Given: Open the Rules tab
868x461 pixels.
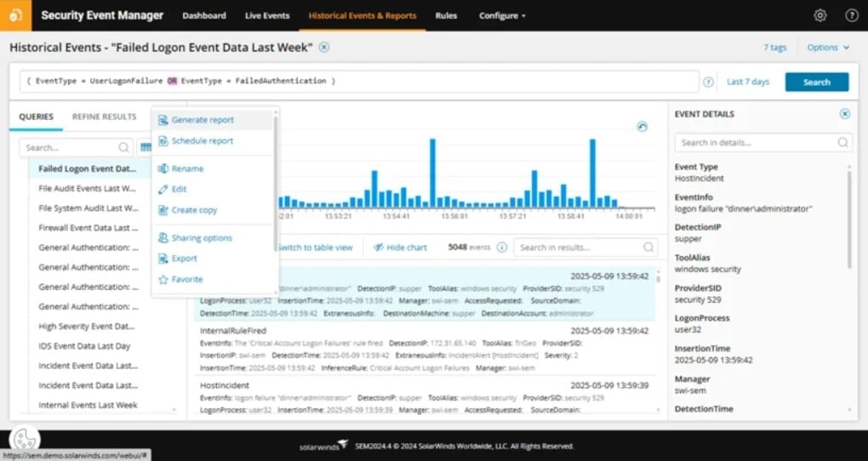Looking at the screenshot, I should pos(446,15).
